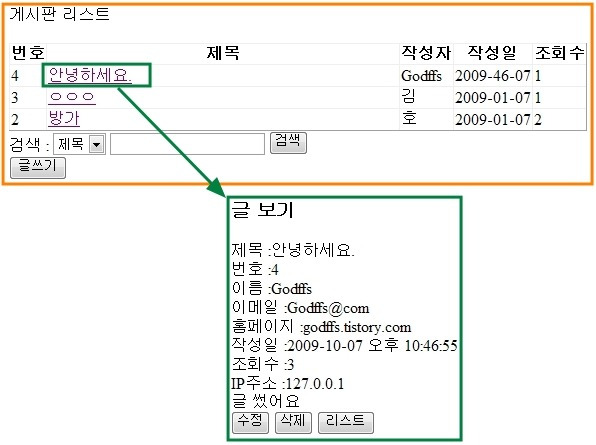Screen dimensions: 596x445
Task: Select the 글 보기 heading
Action: coord(263,210)
